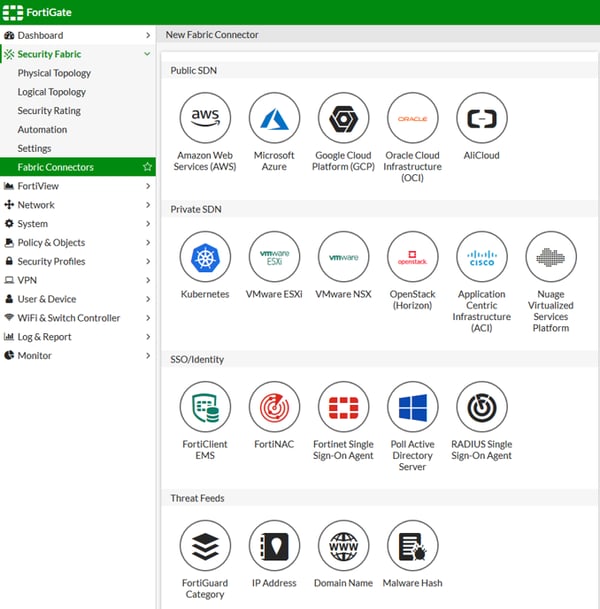Select Oracle Cloud Infrastructure (OCI) connector
The height and width of the screenshot is (609, 600).
pyautogui.click(x=412, y=118)
